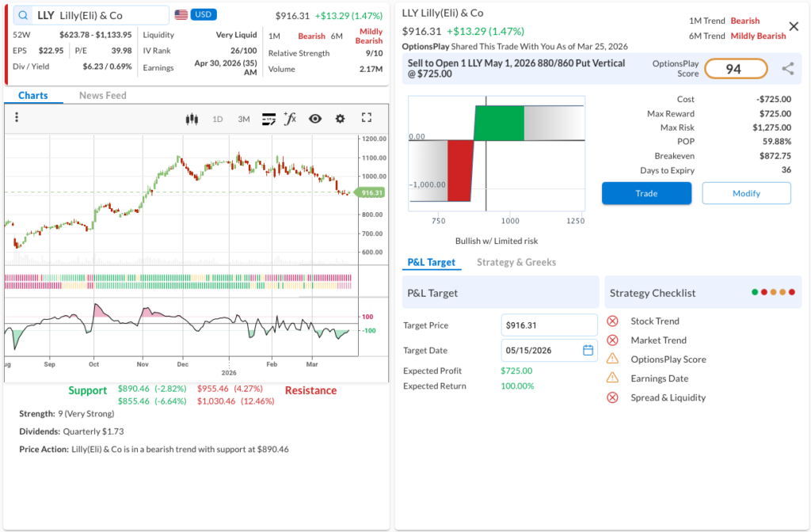Click the Modify button
The width and height of the screenshot is (811, 532).
[x=746, y=193]
